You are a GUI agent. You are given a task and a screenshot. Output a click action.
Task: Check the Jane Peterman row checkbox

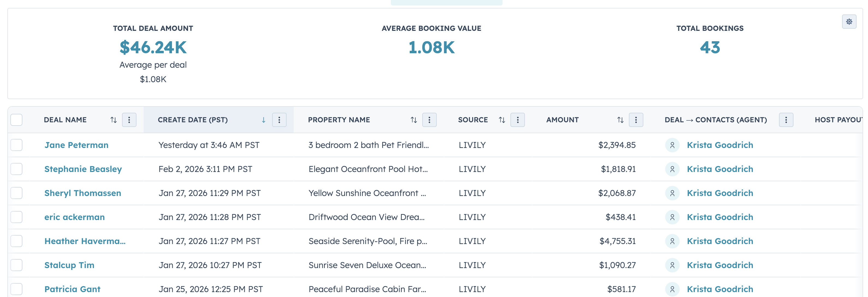(x=16, y=145)
